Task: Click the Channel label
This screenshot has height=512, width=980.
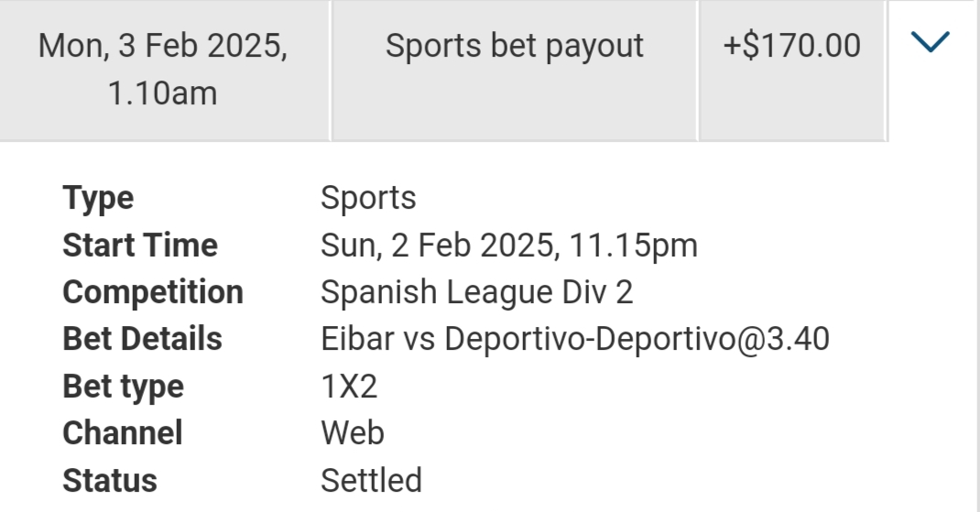Action: tap(122, 433)
